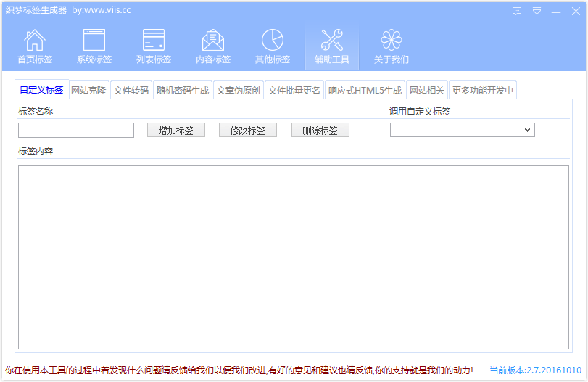588x382 pixels.
Task: Click inside the 标签内容 text area
Action: point(293,257)
